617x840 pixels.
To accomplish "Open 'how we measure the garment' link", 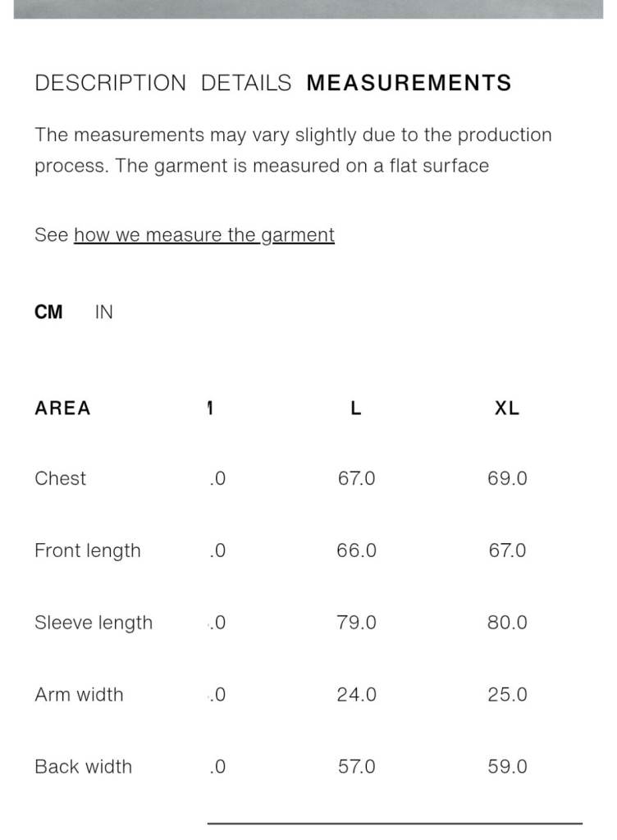I will (204, 235).
